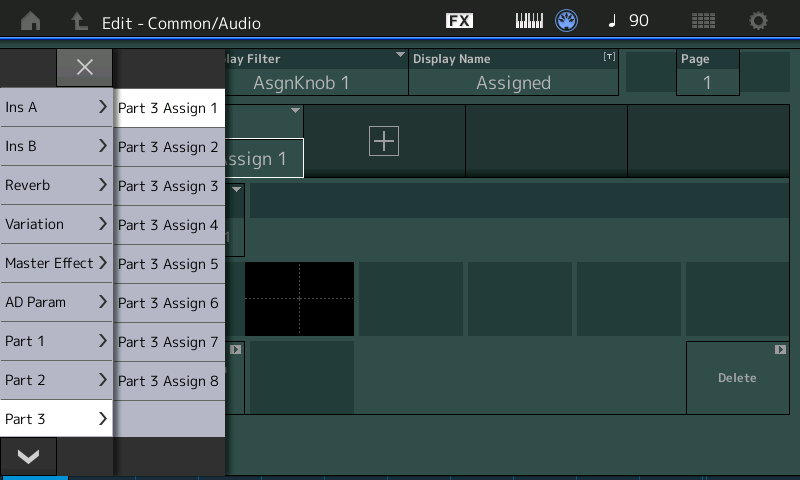The width and height of the screenshot is (800, 480).
Task: Expand the Reverb submenu
Action: coord(56,185)
